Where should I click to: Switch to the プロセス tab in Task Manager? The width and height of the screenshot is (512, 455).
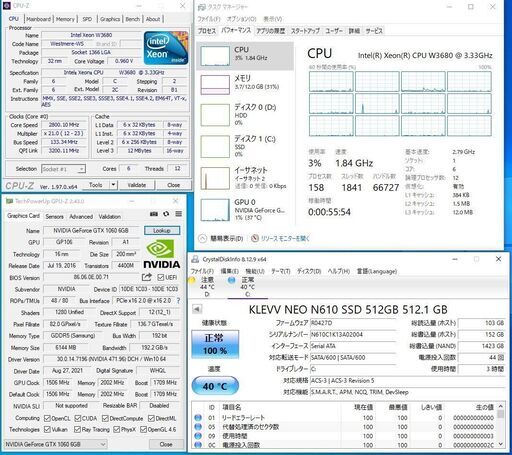pyautogui.click(x=207, y=31)
